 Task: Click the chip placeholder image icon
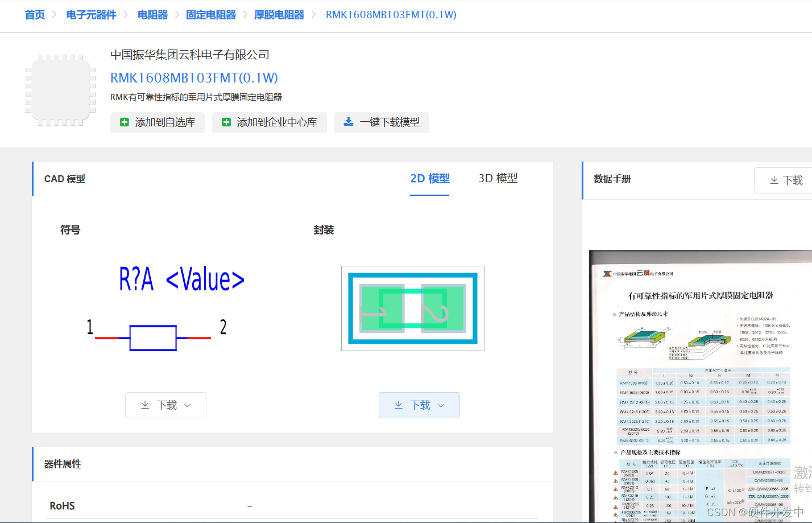pyautogui.click(x=61, y=90)
